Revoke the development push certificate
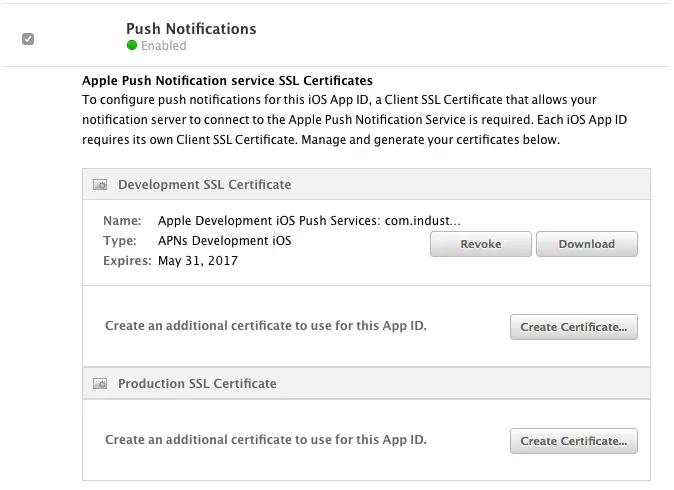The height and width of the screenshot is (490, 674). pyautogui.click(x=480, y=244)
